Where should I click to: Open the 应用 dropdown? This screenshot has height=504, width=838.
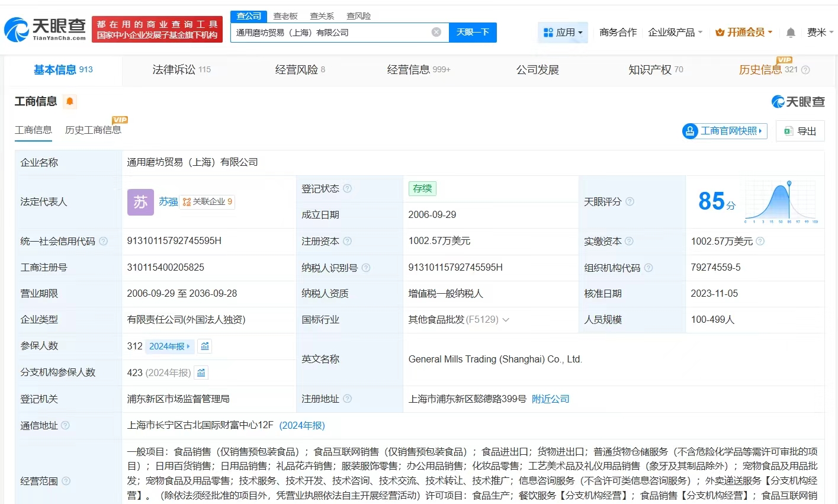point(563,33)
